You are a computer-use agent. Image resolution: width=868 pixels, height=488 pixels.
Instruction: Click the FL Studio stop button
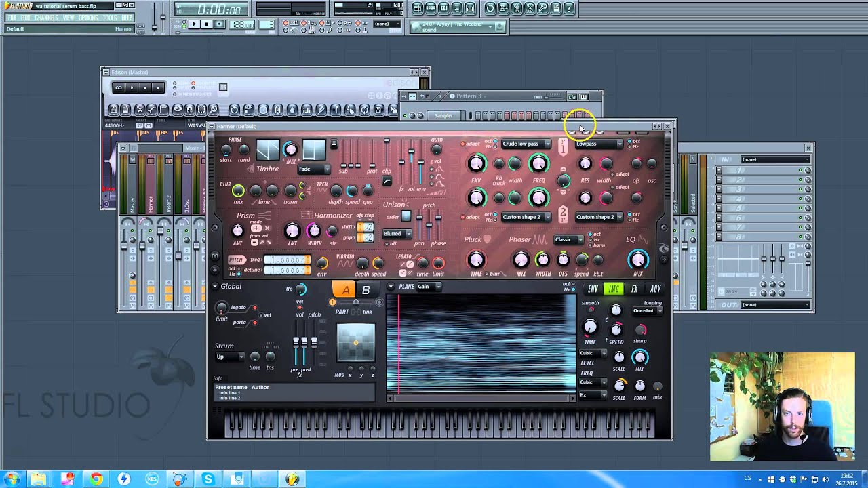pyautogui.click(x=207, y=24)
